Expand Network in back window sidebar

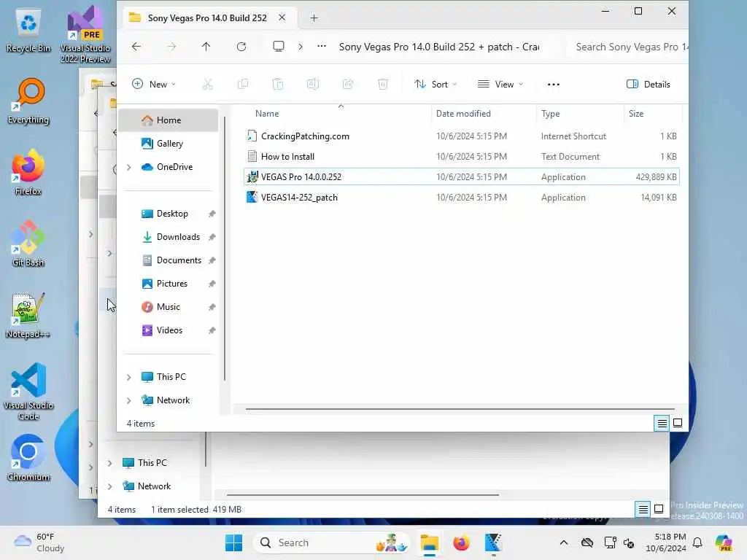[109, 486]
